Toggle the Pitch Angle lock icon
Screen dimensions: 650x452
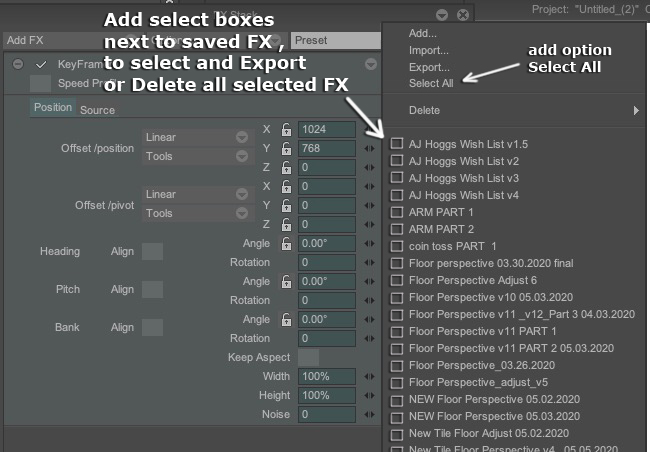pyautogui.click(x=286, y=282)
